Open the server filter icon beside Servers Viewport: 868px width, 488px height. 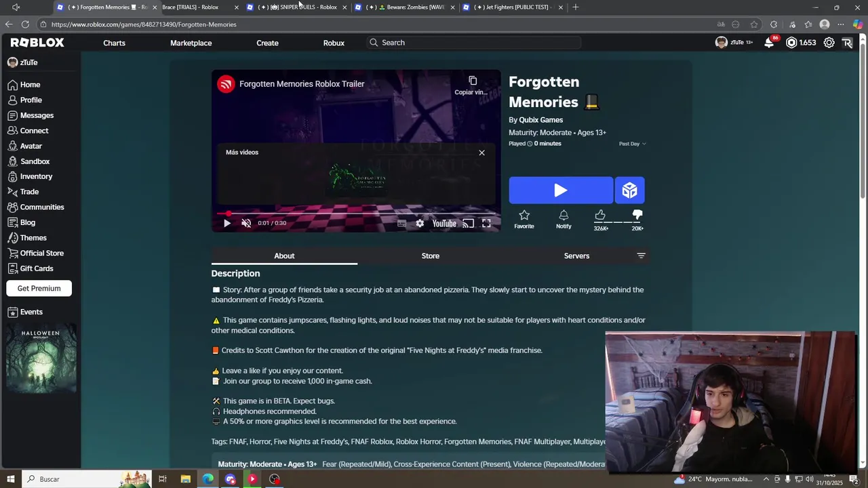[641, 256]
